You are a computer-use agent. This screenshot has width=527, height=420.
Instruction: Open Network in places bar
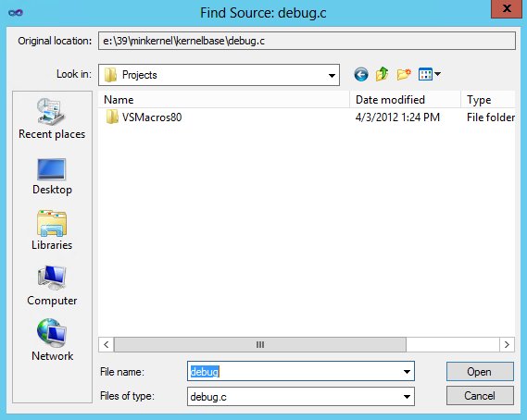coord(52,340)
